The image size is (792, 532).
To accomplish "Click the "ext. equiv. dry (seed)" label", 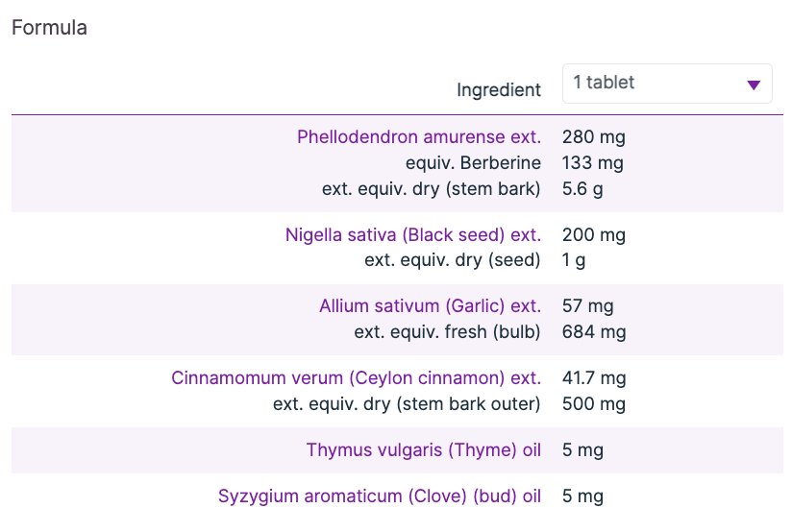I will tap(452, 260).
